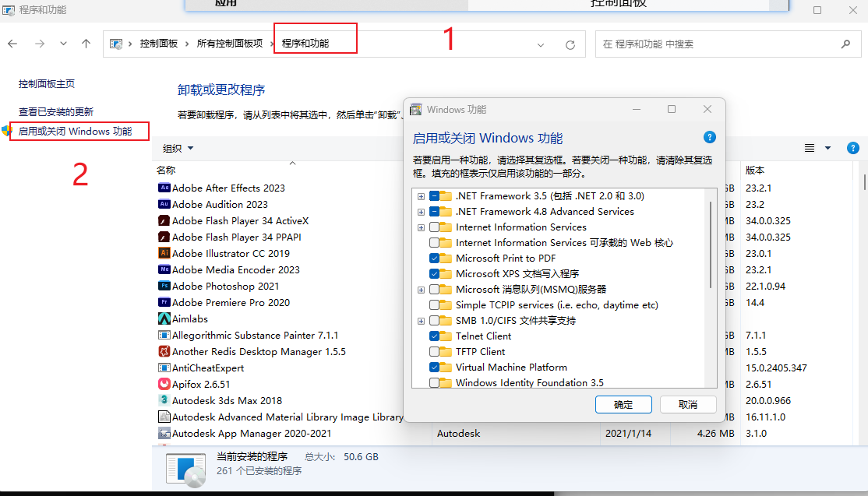868x496 pixels.
Task: Click the Autodesk 3ds Max 2018 icon
Action: coord(164,400)
